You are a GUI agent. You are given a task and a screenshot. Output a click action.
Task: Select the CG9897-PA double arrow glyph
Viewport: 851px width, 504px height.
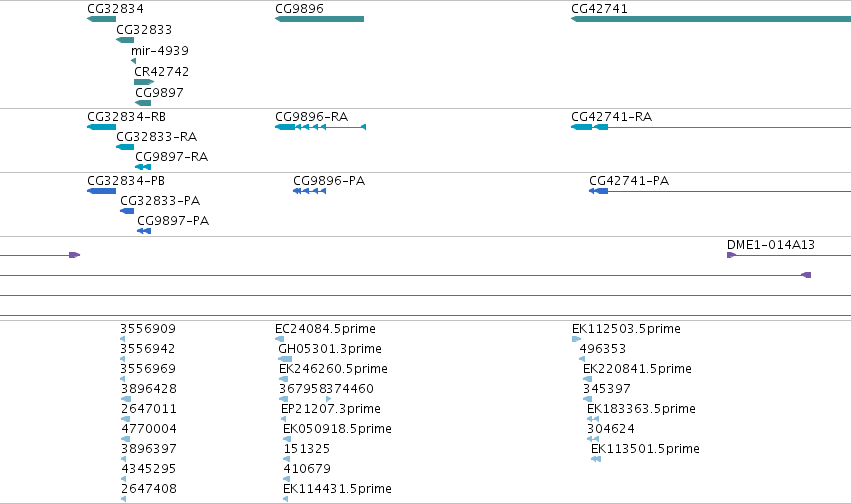point(144,231)
